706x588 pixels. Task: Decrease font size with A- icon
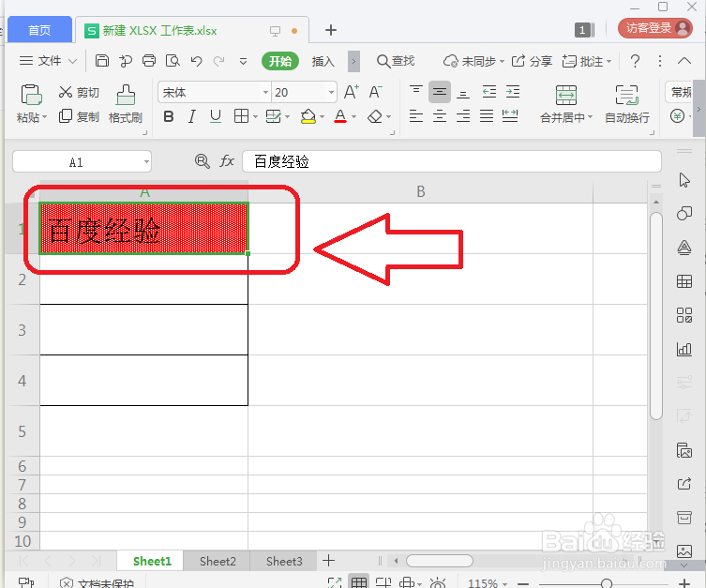(376, 92)
